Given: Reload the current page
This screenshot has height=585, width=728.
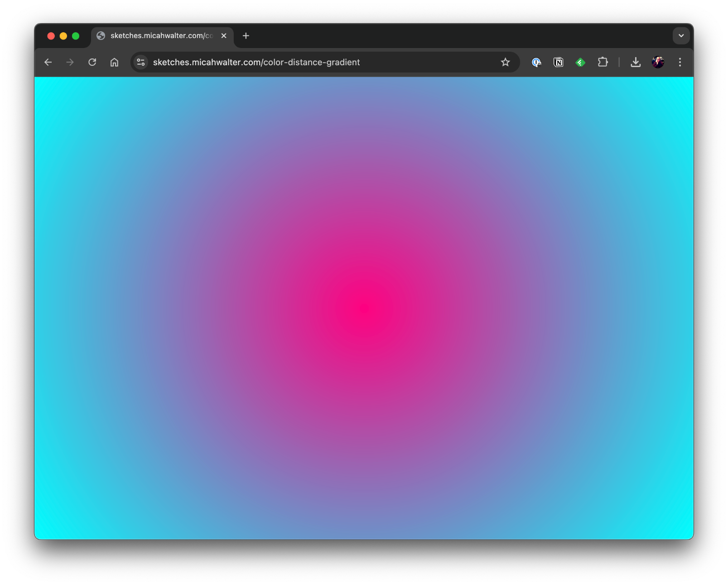Looking at the screenshot, I should (x=92, y=62).
